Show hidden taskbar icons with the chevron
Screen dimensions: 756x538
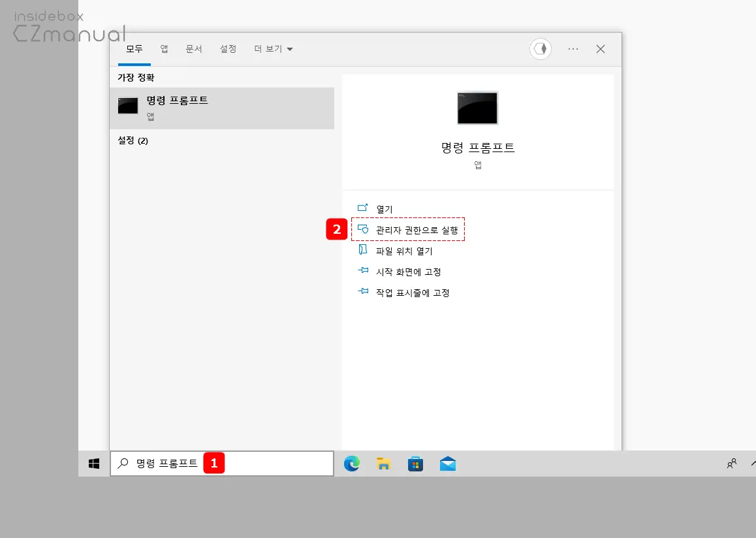pyautogui.click(x=749, y=464)
